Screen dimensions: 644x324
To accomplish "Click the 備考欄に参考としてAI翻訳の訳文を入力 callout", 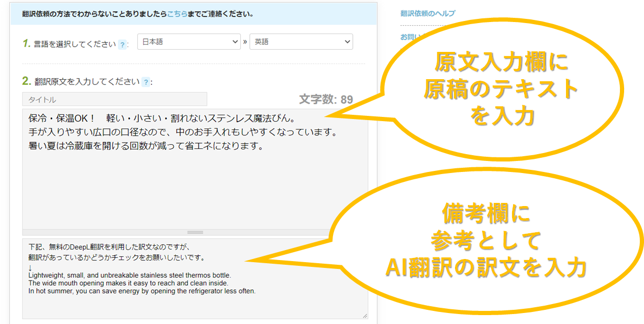I will click(x=484, y=241).
